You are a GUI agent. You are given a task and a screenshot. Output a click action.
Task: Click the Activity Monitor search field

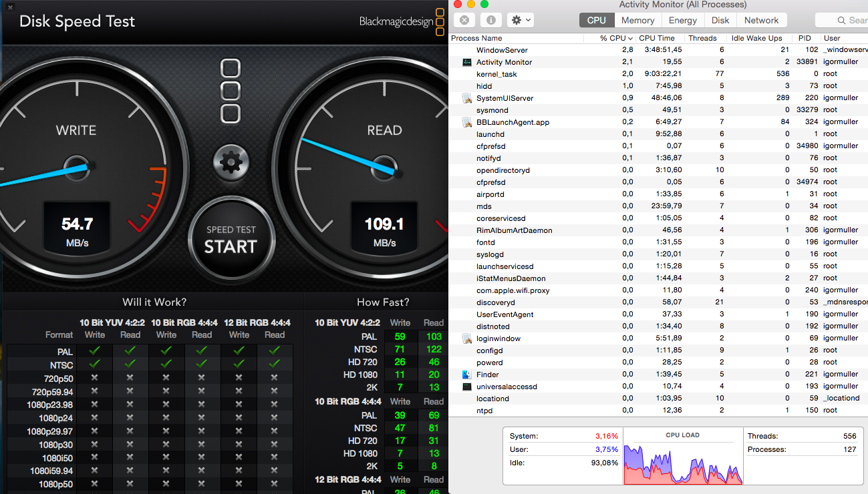pyautogui.click(x=842, y=20)
